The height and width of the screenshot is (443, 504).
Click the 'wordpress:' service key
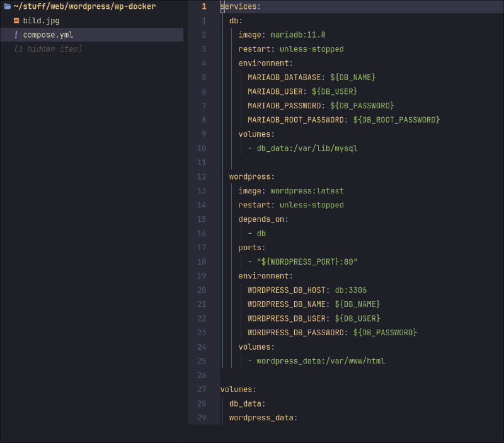click(251, 176)
